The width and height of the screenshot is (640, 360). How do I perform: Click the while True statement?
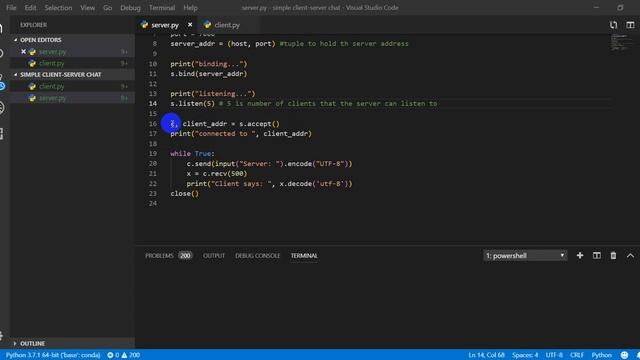(192, 153)
